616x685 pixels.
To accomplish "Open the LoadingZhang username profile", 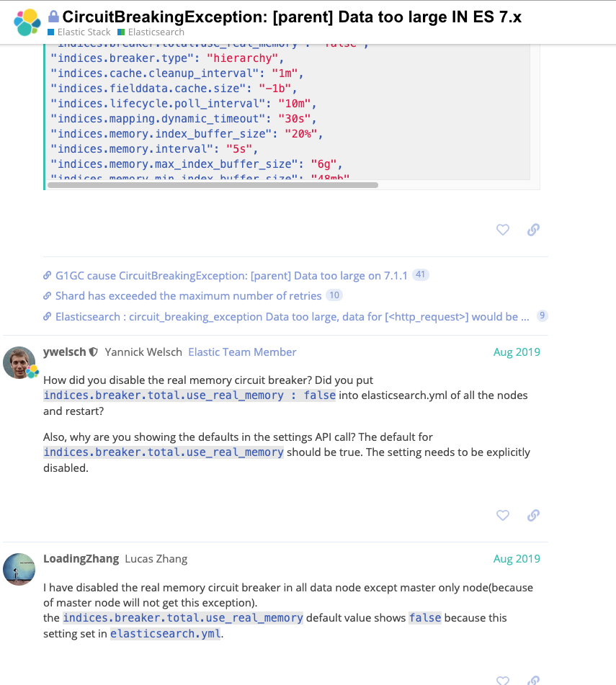I will coord(81,559).
